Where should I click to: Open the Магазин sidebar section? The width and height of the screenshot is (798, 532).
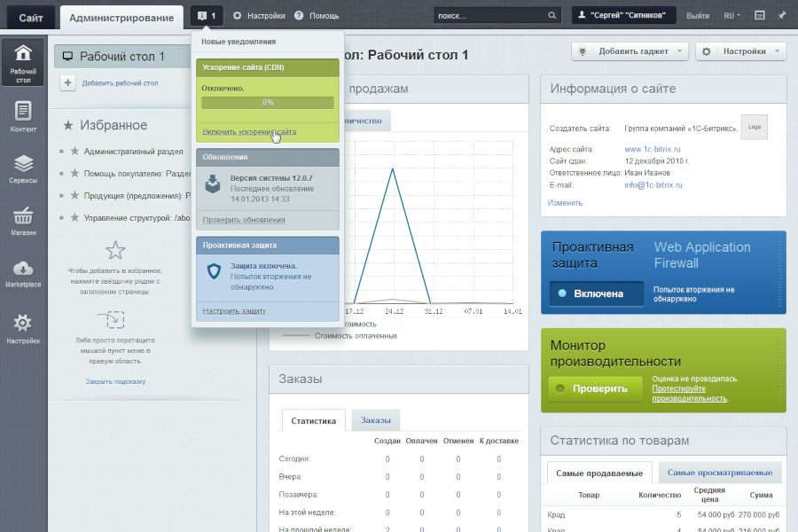point(23,221)
